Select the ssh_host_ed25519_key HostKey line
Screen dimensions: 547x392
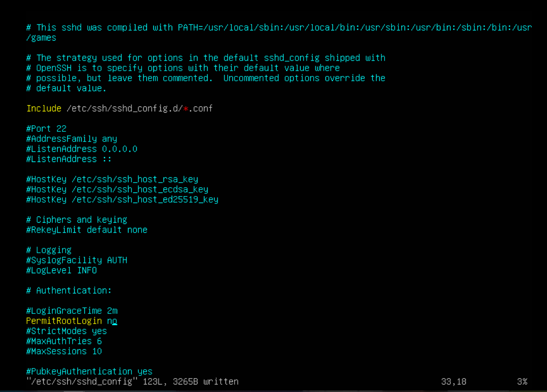122,199
